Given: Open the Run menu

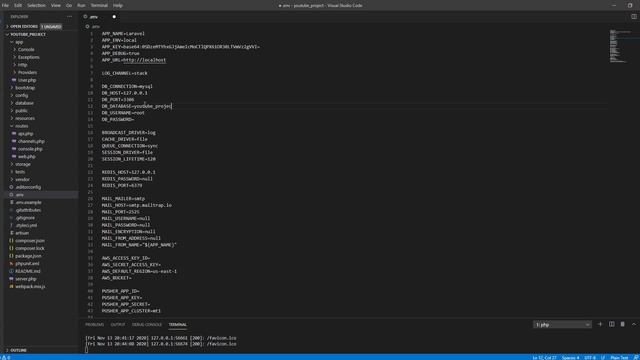Looking at the screenshot, I should click(81, 5).
